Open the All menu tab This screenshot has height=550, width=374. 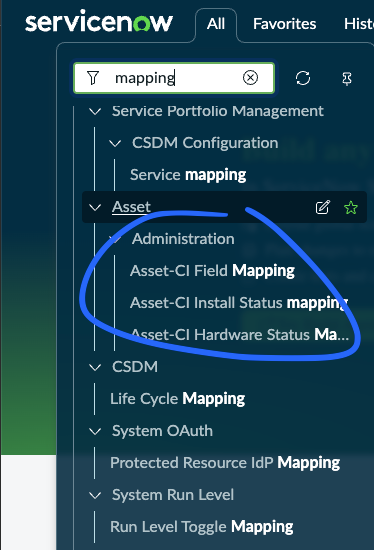coord(216,24)
